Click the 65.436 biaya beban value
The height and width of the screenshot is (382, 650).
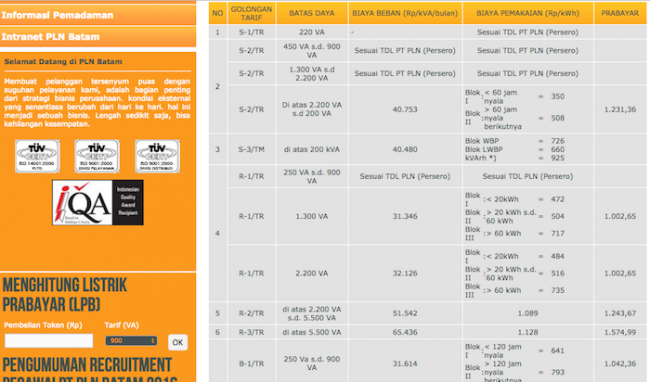click(405, 332)
